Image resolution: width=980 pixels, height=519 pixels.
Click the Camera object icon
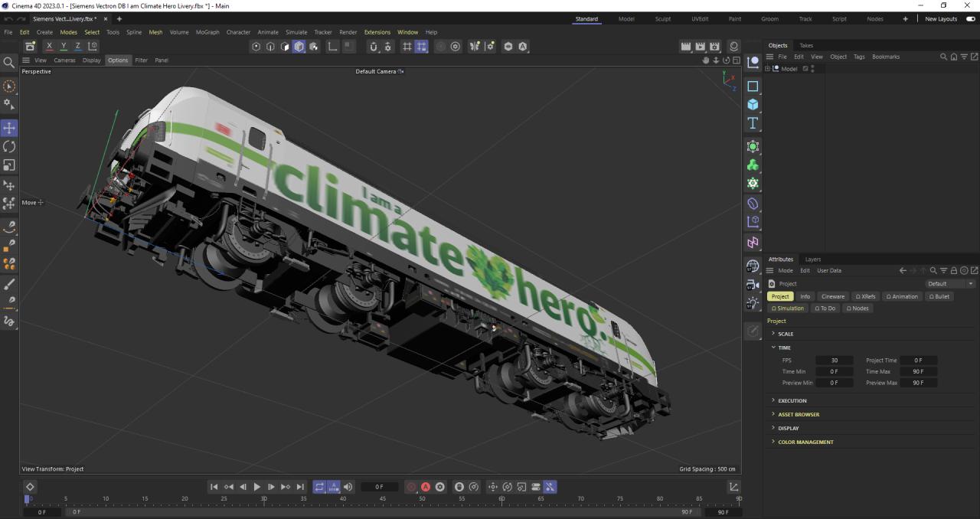753,285
